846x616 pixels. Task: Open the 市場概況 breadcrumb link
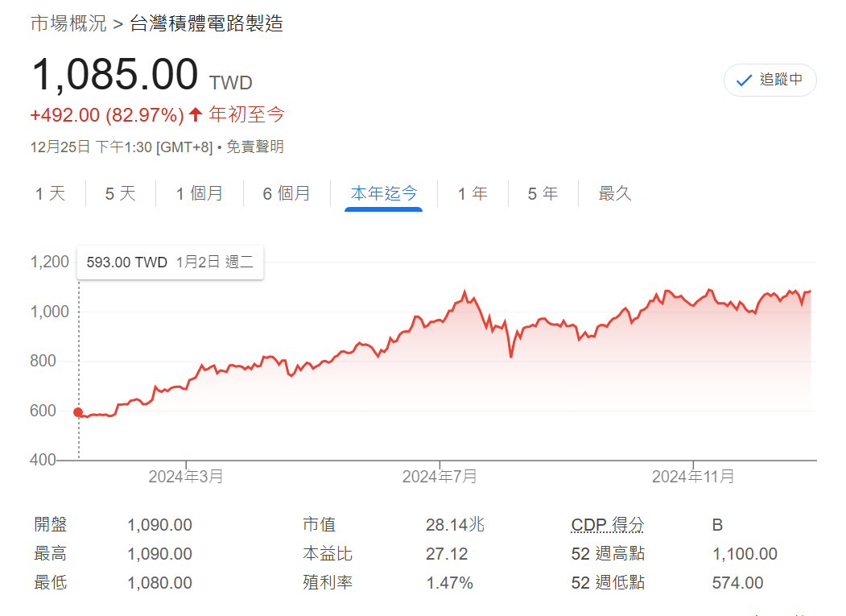click(x=68, y=23)
